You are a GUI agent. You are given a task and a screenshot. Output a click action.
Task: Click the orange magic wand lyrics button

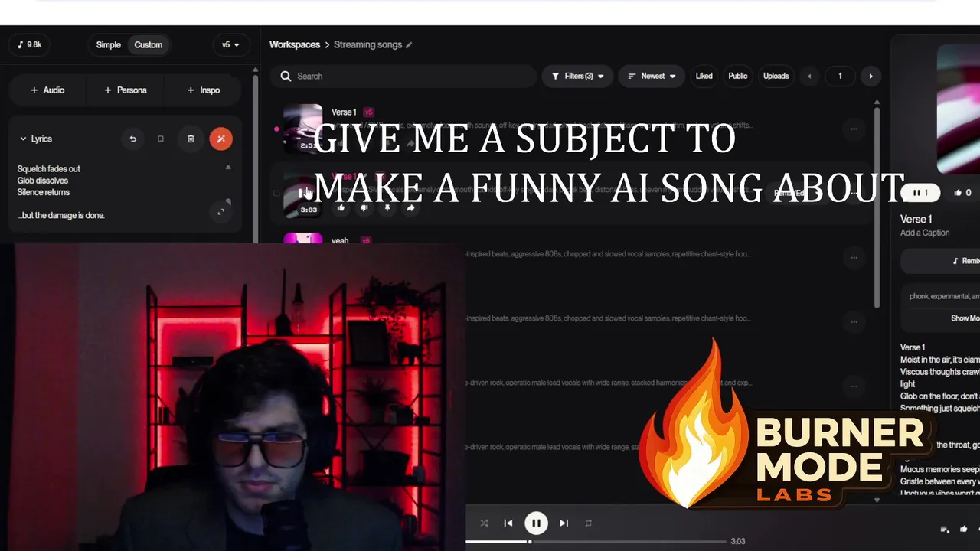coord(220,139)
